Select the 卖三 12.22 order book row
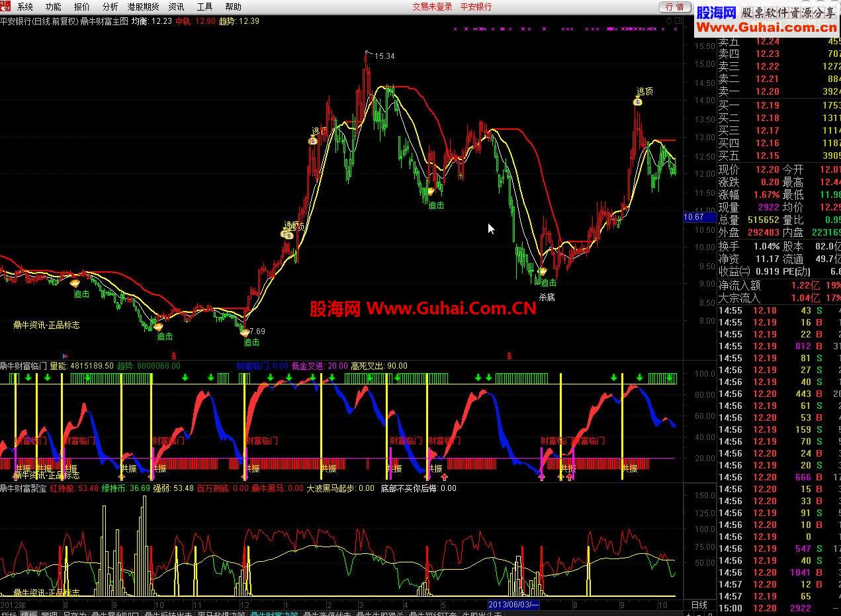841x616 pixels. pos(779,66)
